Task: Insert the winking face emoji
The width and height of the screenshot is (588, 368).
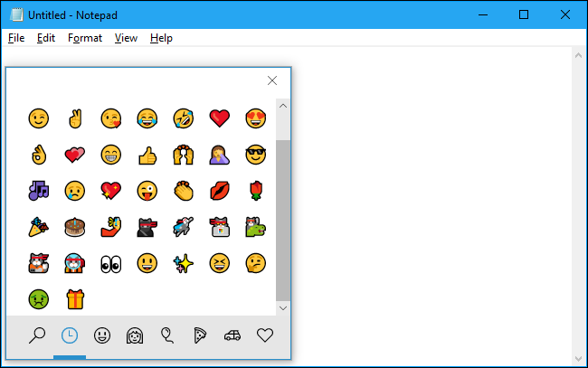Action: pos(39,118)
